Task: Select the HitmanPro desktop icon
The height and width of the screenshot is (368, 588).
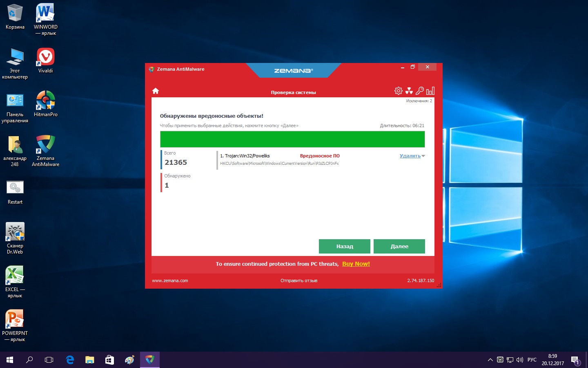Action: [x=46, y=104]
